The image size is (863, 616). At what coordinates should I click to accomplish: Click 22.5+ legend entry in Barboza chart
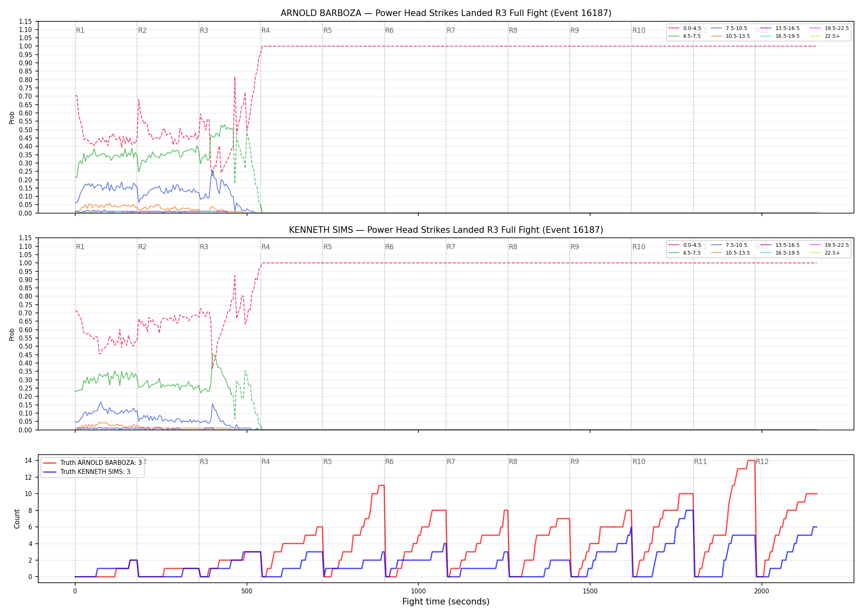pos(825,36)
